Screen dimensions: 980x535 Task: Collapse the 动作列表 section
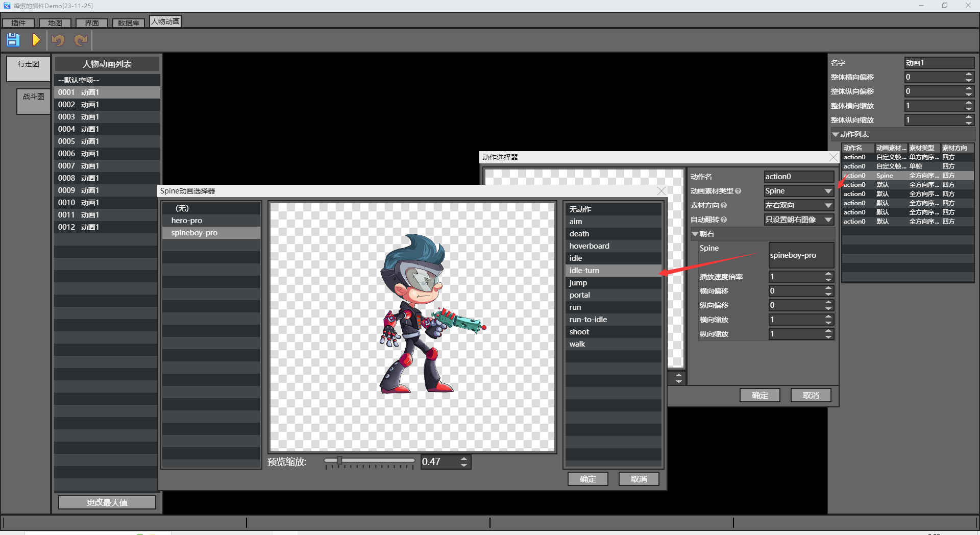coord(836,134)
